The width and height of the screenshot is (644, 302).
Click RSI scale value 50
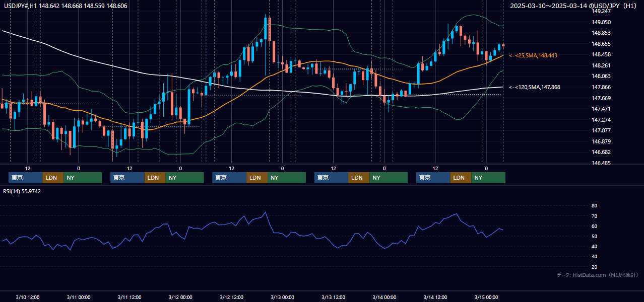point(594,236)
